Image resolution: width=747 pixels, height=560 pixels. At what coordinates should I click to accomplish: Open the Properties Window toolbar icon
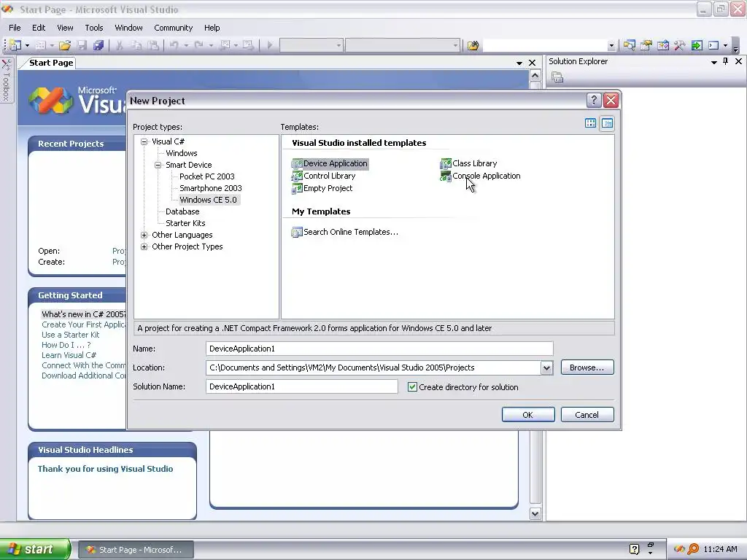(646, 45)
